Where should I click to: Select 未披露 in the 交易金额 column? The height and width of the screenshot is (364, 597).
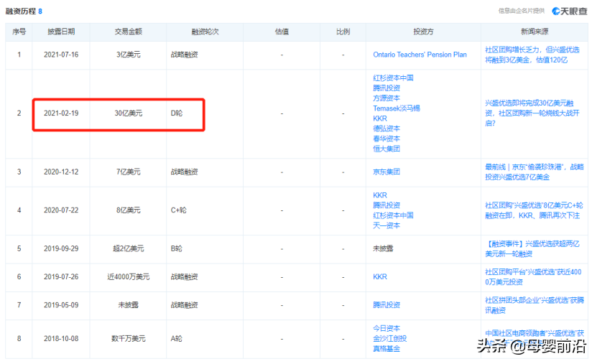[129, 305]
